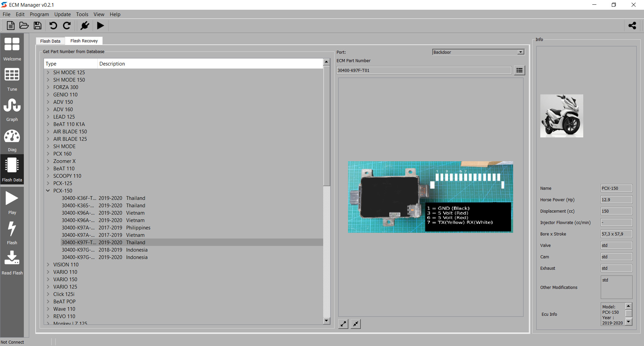This screenshot has height=346, width=644.
Task: Expand the Click 125i tree node
Action: tap(48, 294)
